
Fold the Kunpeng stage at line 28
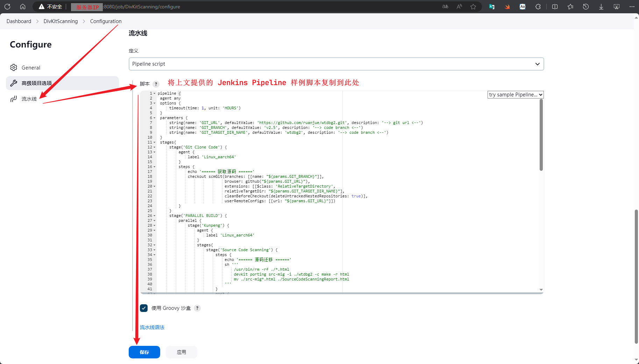155,226
